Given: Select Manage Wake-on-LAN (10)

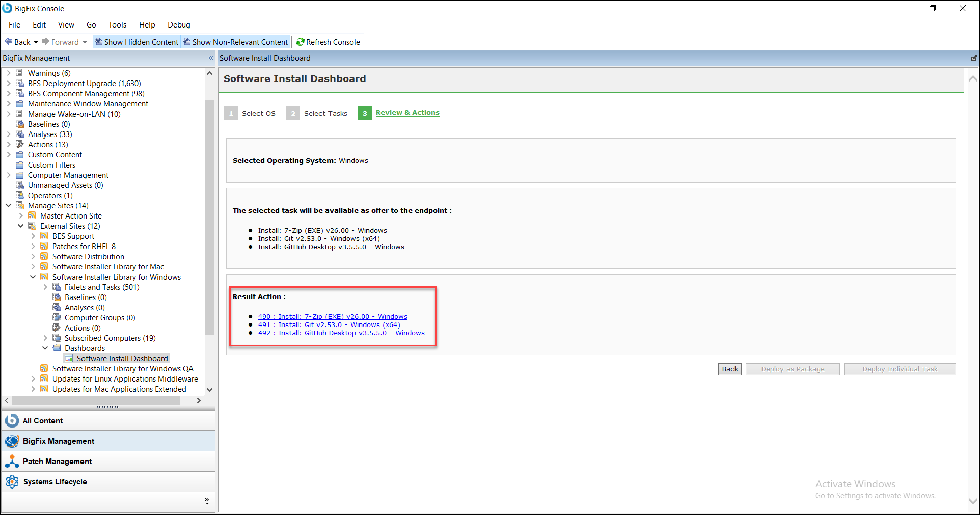Looking at the screenshot, I should [x=74, y=114].
